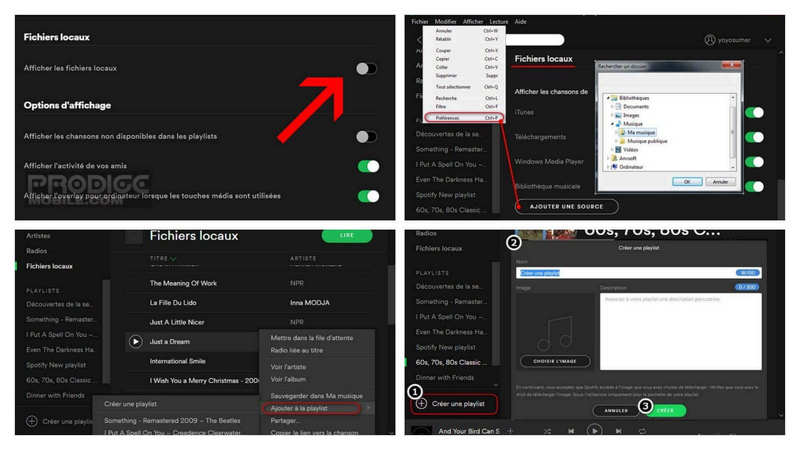The image size is (800, 450).
Task: Collapse the Musique tree node arrow
Action: pyautogui.click(x=612, y=123)
